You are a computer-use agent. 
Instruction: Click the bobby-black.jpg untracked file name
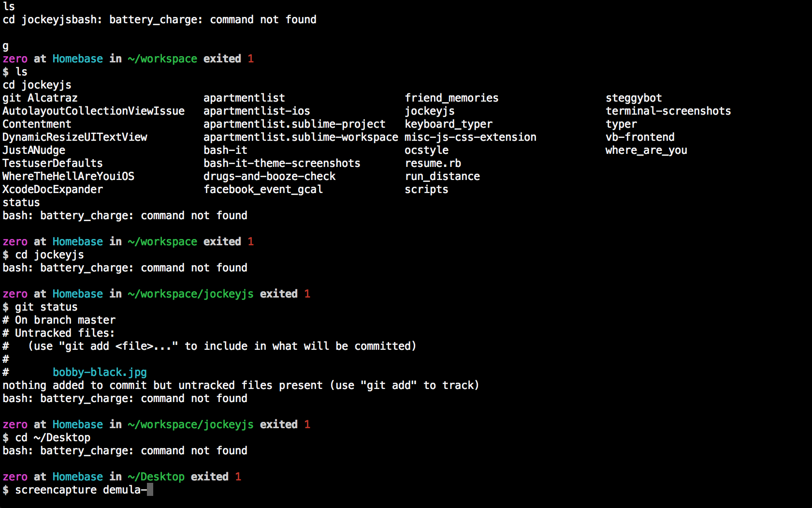click(x=100, y=373)
